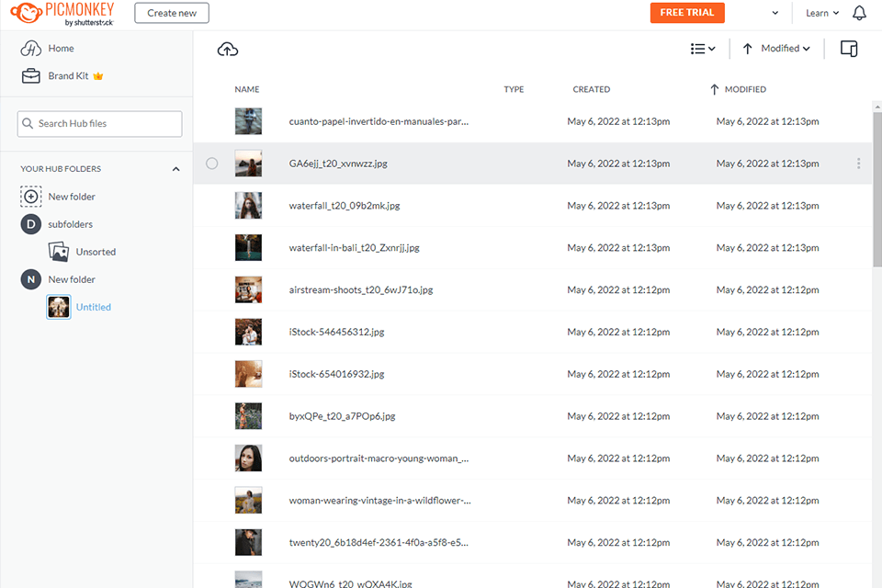The height and width of the screenshot is (588, 882).
Task: Open the subfolders folder
Action: pyautogui.click(x=71, y=224)
